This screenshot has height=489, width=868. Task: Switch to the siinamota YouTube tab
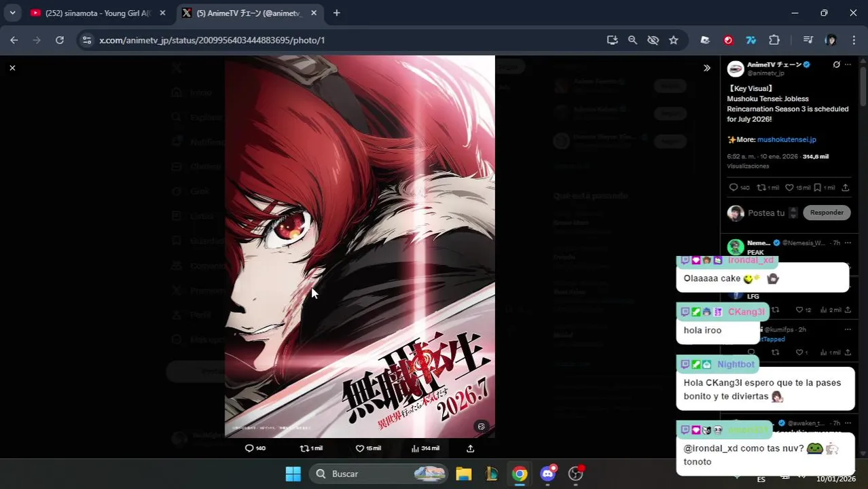tap(98, 13)
